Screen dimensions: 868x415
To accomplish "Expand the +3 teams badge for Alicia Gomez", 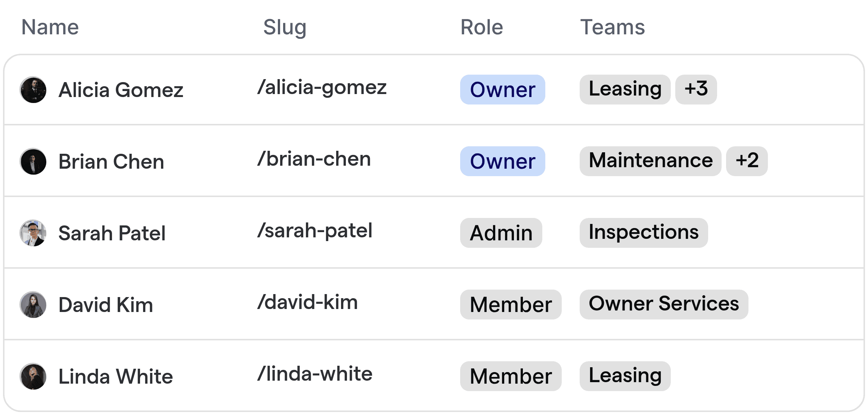I will 695,89.
